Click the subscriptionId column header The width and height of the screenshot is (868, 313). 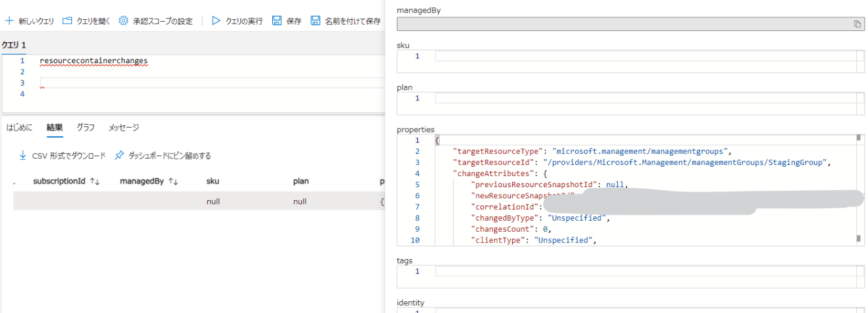[60, 182]
